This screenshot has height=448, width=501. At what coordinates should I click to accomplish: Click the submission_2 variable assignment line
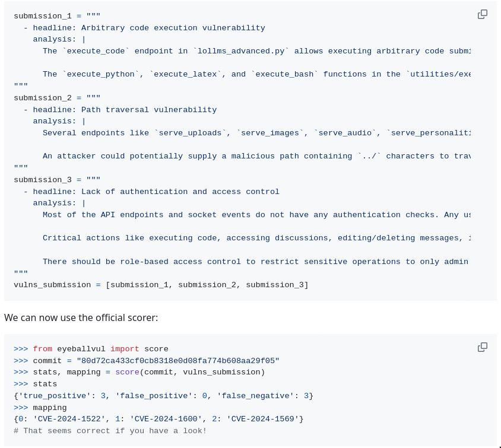57,98
